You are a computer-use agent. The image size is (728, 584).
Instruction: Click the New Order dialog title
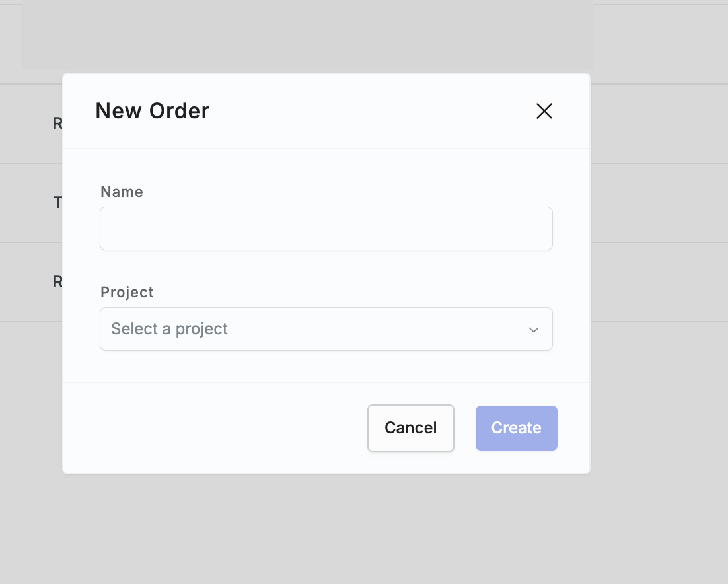(153, 111)
